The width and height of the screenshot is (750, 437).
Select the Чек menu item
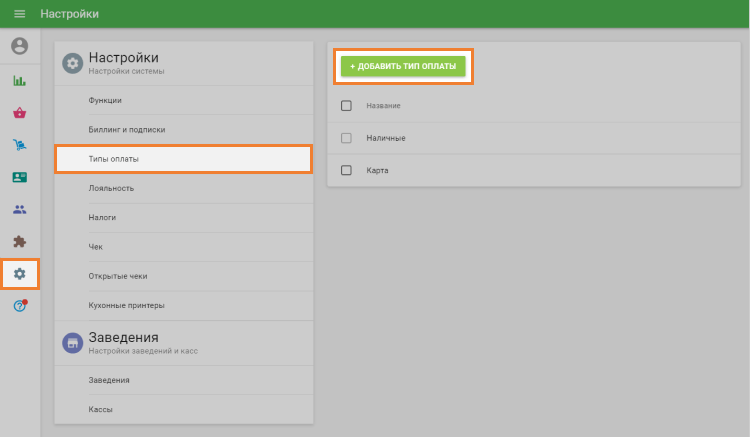point(184,247)
